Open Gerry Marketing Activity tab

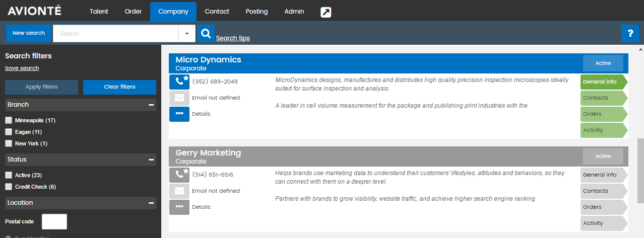point(604,223)
